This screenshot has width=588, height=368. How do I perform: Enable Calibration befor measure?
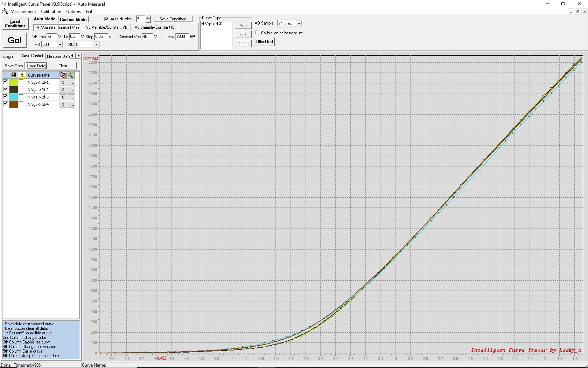coord(257,33)
